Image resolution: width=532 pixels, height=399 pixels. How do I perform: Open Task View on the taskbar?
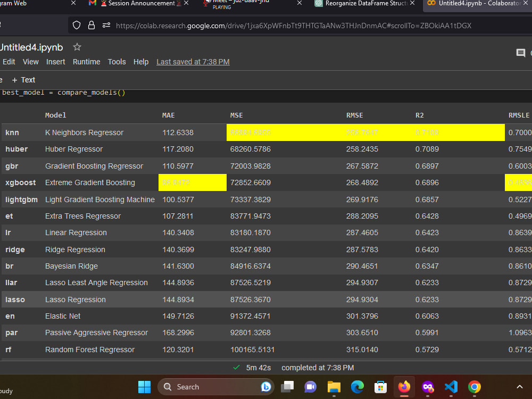287,387
